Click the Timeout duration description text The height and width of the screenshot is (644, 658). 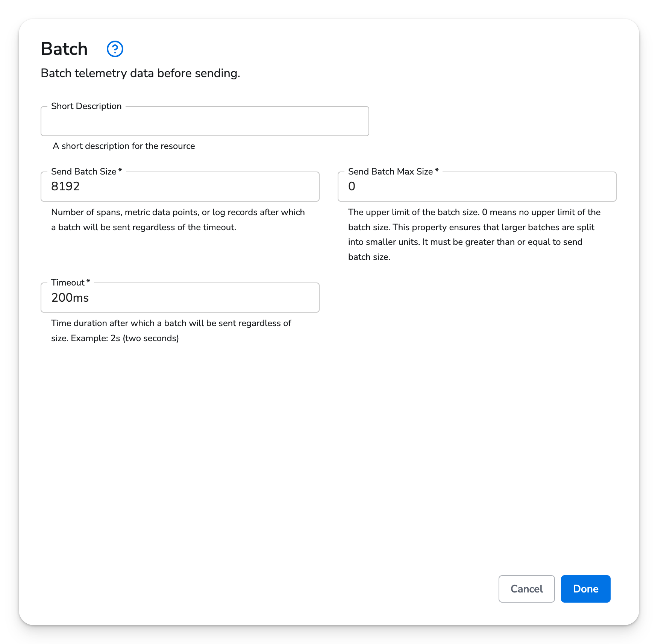click(x=171, y=330)
